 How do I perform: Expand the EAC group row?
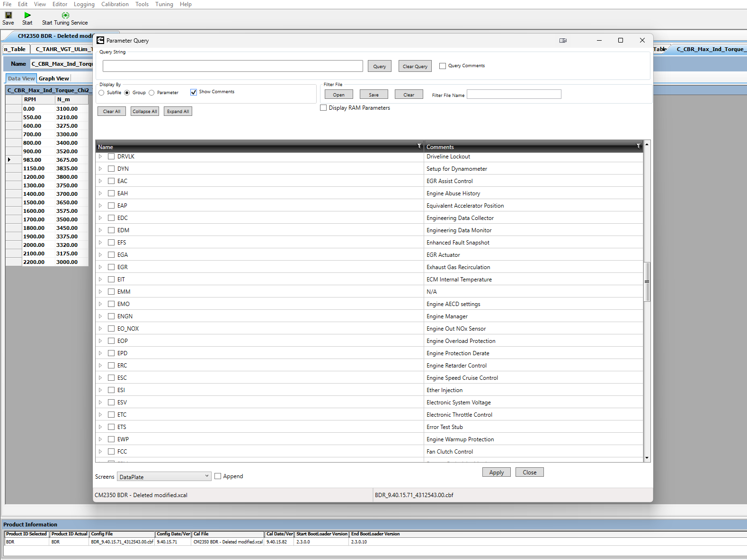click(100, 181)
